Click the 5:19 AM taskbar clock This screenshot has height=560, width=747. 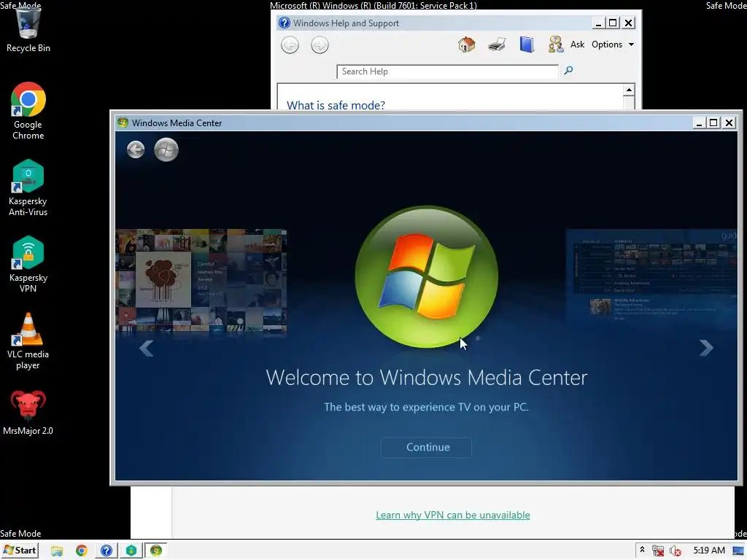[709, 551]
